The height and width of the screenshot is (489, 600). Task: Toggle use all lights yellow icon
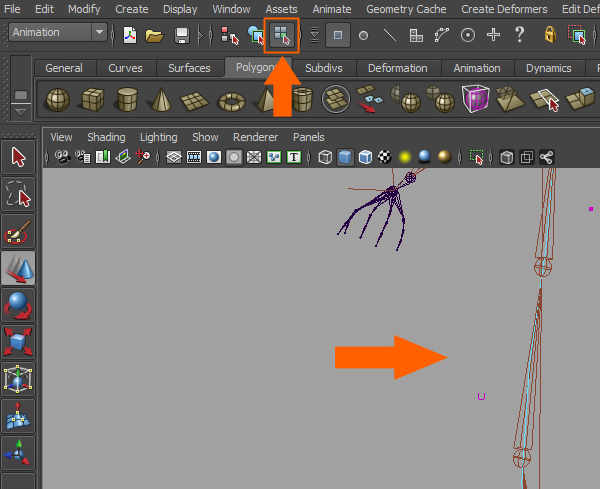point(405,157)
